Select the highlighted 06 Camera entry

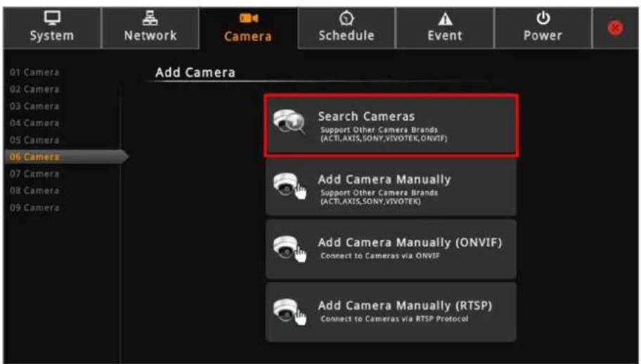click(65, 157)
